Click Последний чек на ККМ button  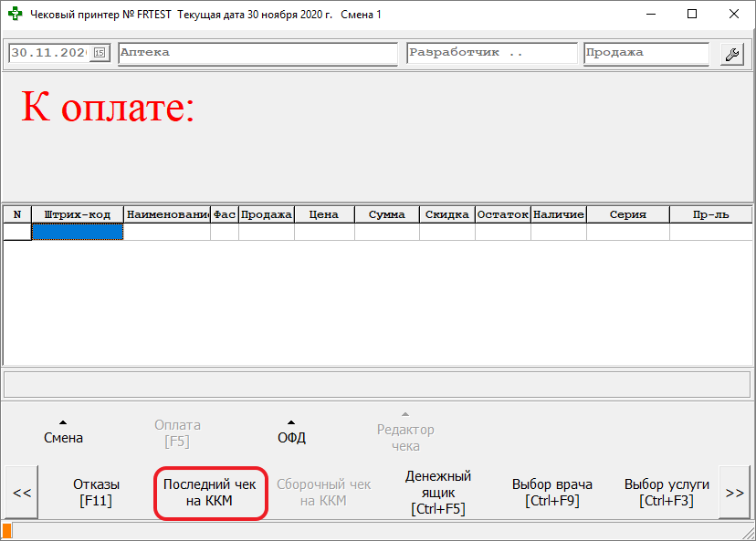[209, 493]
